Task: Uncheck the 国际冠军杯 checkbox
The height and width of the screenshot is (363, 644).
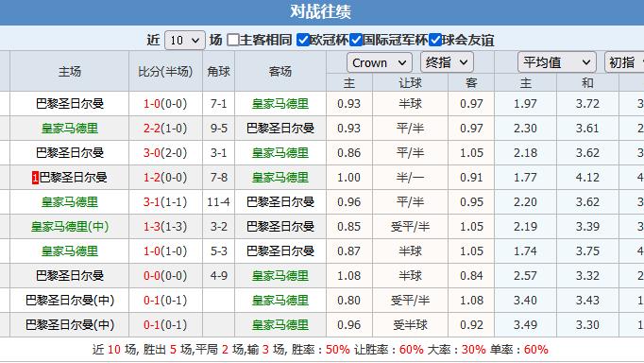Action: (x=356, y=40)
